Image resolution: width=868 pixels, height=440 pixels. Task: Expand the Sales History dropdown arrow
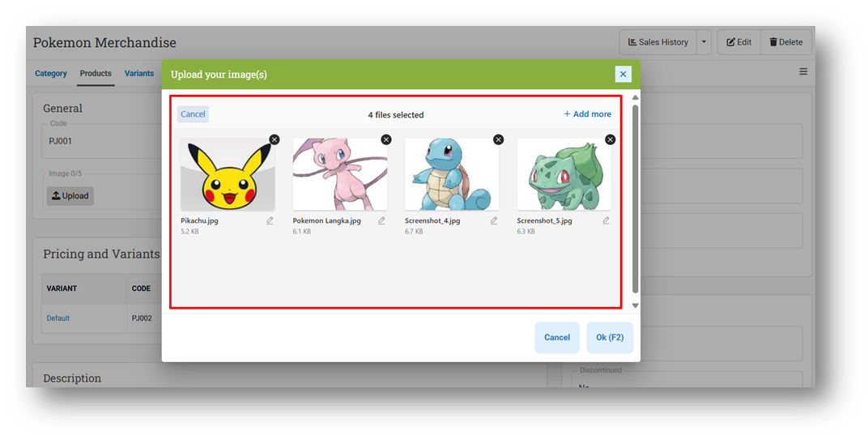tap(704, 42)
